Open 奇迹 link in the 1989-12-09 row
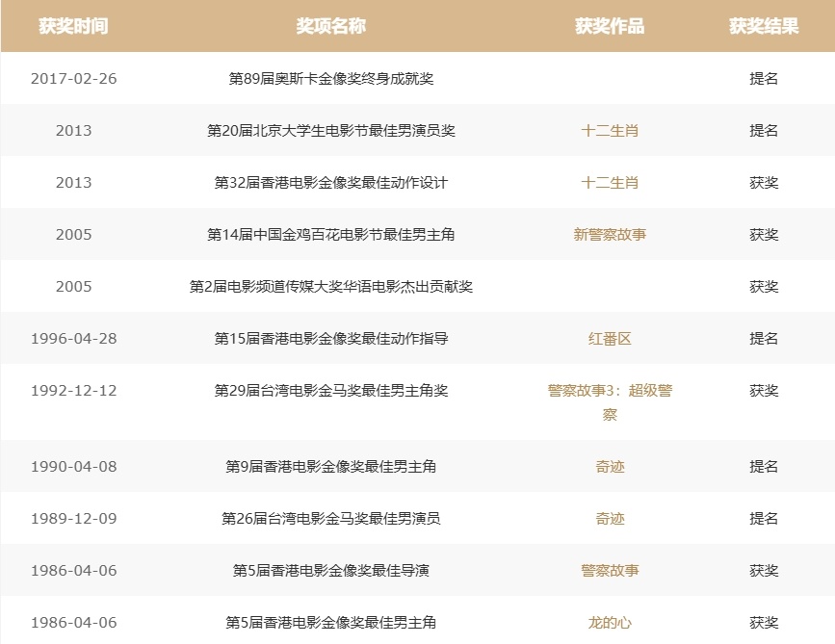 (610, 518)
